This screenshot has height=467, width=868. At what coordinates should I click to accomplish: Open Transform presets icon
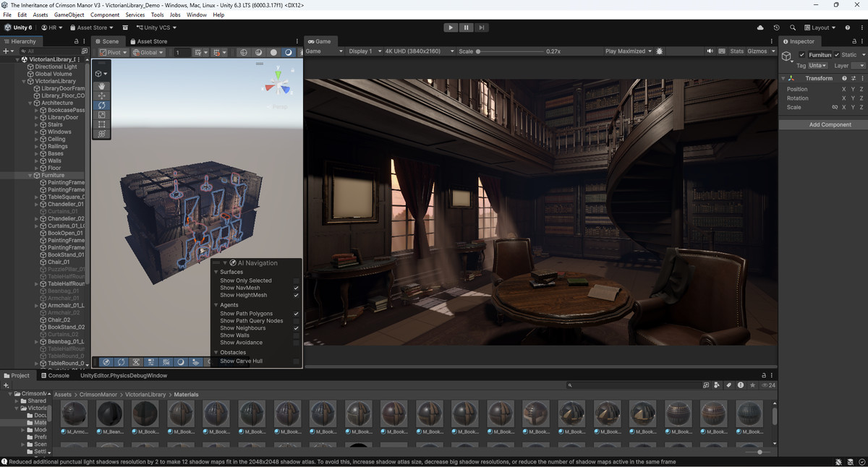tap(853, 78)
